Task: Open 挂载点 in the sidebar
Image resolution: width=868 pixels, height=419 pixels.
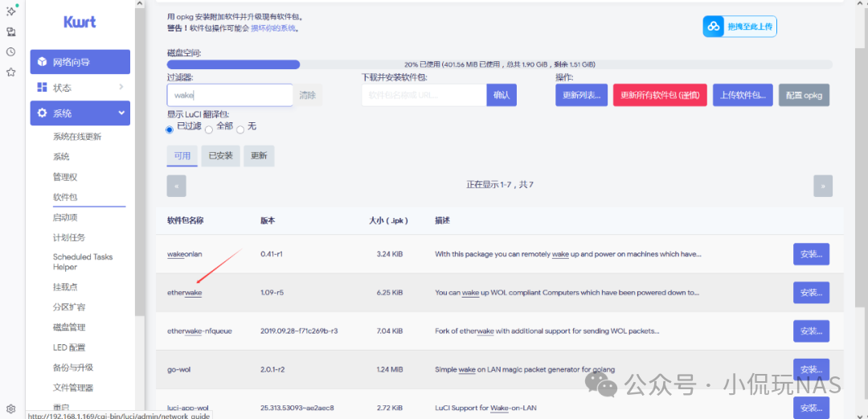Action: click(x=65, y=287)
